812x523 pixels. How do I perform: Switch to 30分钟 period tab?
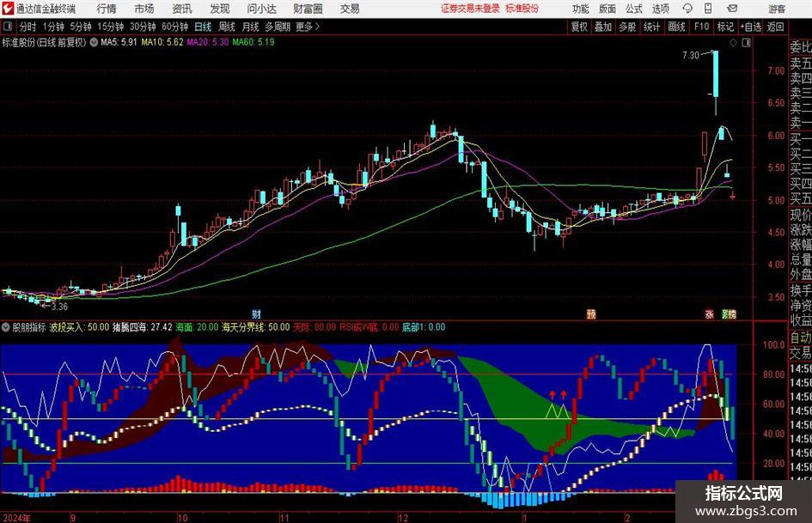143,27
